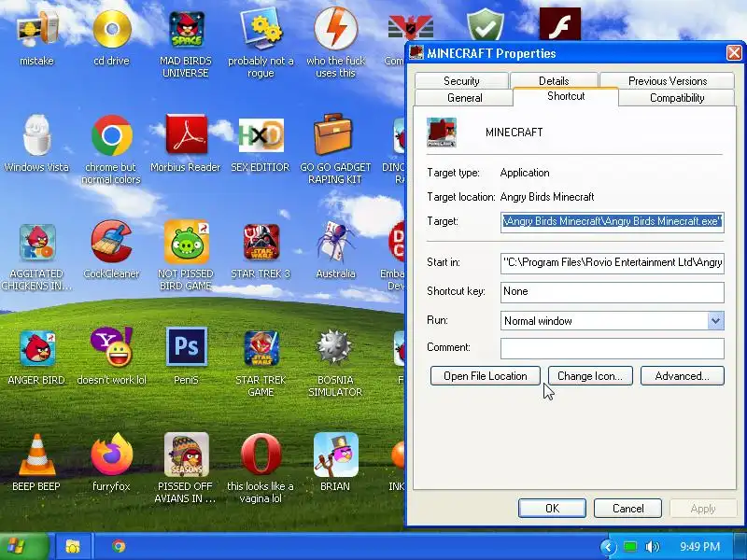Select the HxD hex editor desktop icon

coord(261,135)
